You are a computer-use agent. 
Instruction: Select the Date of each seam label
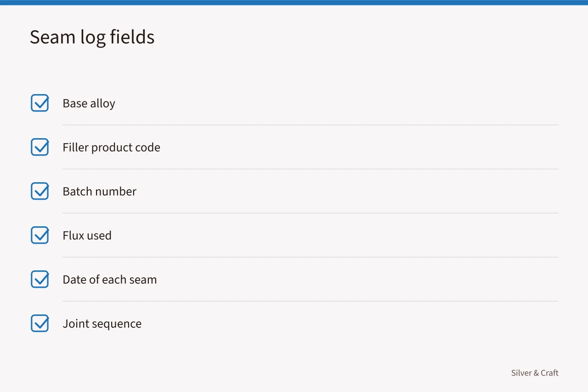[109, 280]
